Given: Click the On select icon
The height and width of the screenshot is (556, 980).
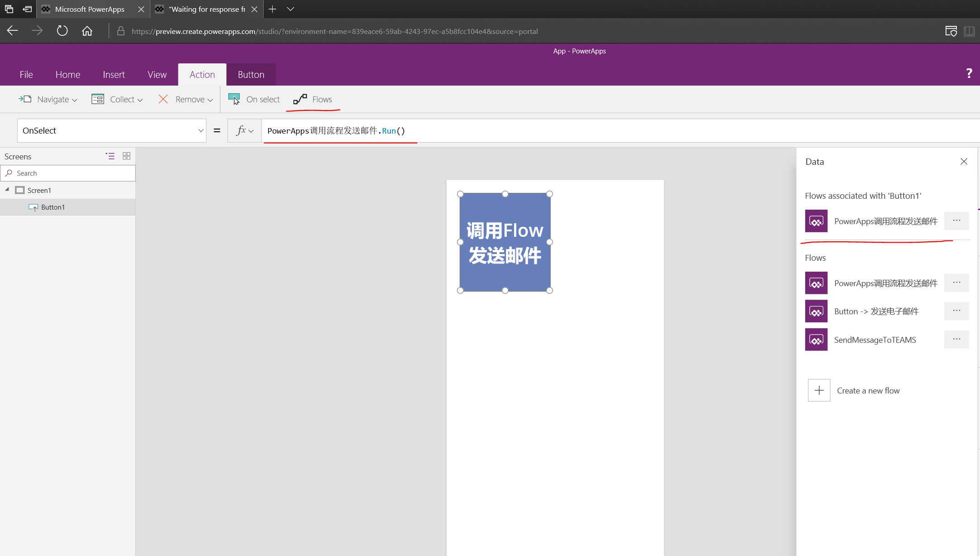Looking at the screenshot, I should 234,99.
